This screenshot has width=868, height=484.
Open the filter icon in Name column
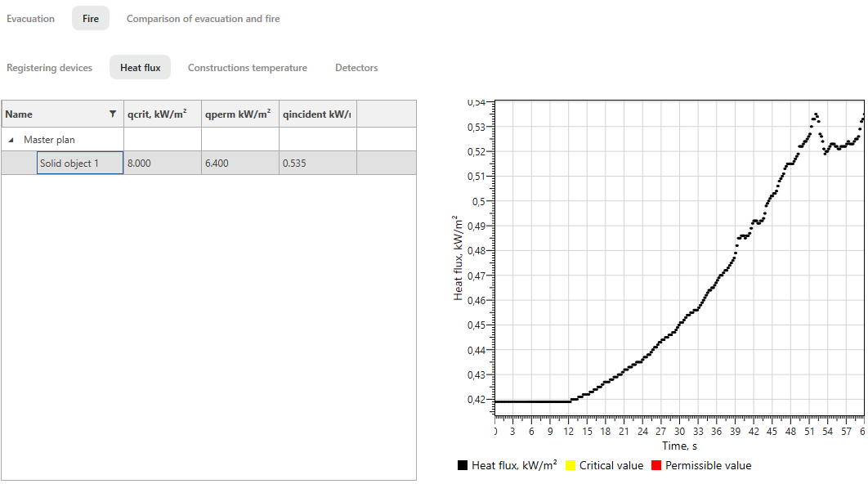pyautogui.click(x=113, y=114)
